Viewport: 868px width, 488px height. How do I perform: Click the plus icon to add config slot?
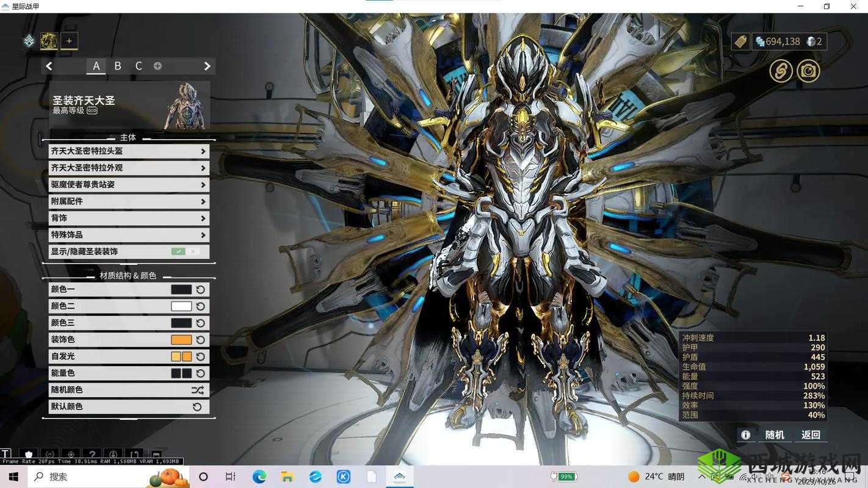pyautogui.click(x=157, y=66)
